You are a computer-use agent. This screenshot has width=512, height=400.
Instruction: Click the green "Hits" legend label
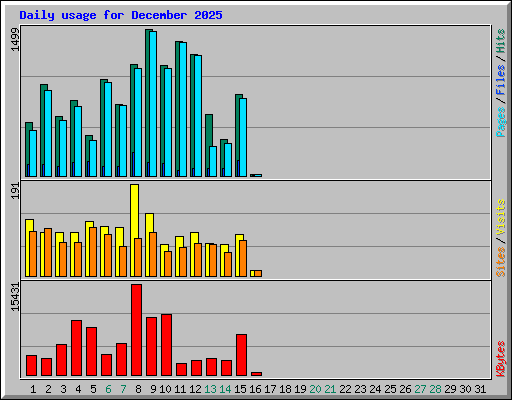(501, 41)
